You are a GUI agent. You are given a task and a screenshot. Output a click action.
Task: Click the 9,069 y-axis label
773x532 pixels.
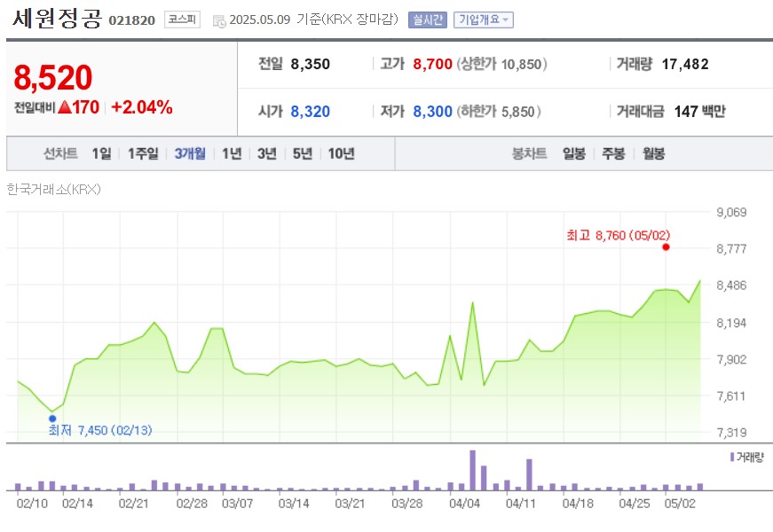pyautogui.click(x=731, y=212)
